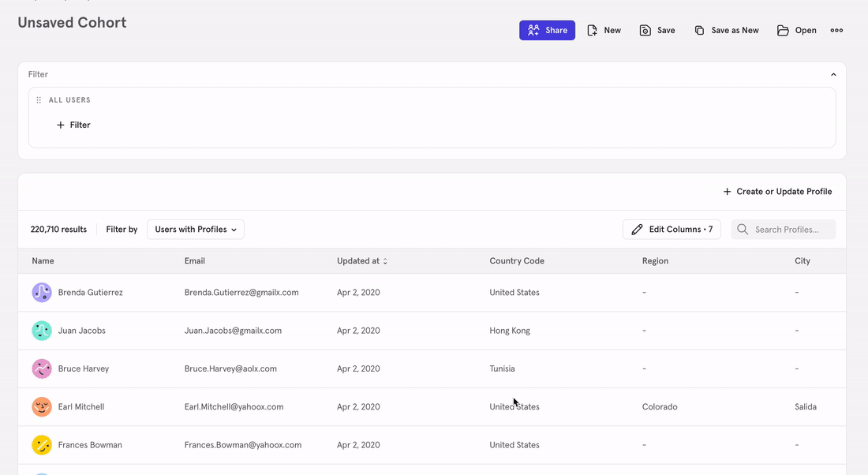Screen dimensions: 868x475
Task: Click the people icon on the Share button
Action: [533, 29]
